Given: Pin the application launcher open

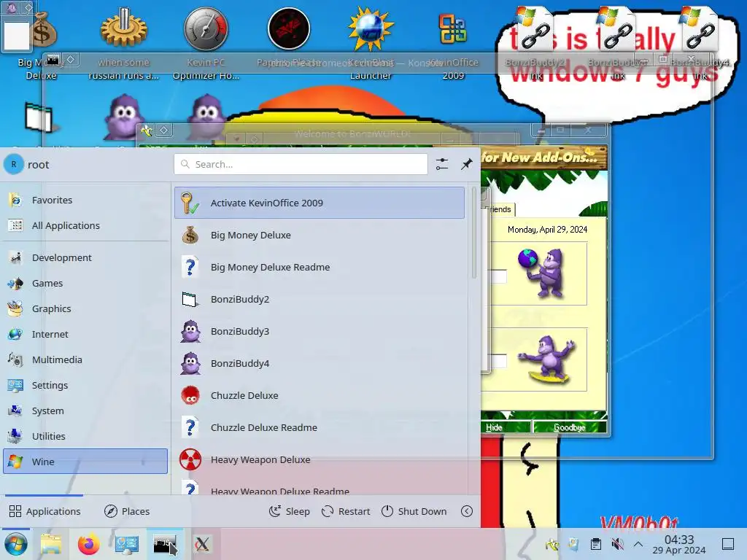Looking at the screenshot, I should 466,164.
